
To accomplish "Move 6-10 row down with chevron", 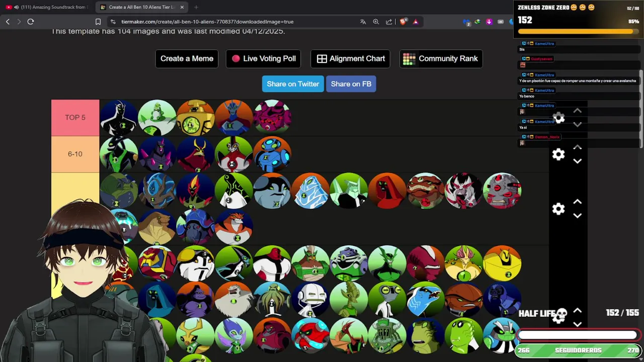I will coord(578,161).
